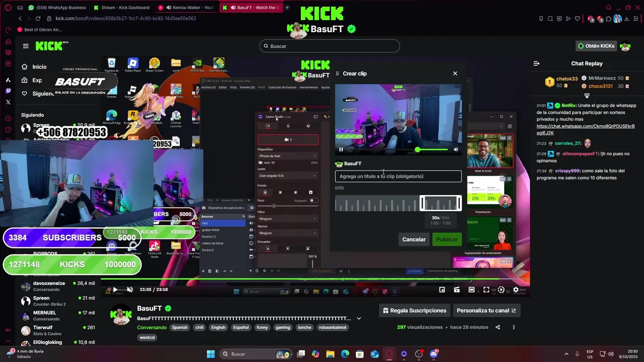Open Best of Gibran Alc bookmark
The height and width of the screenshot is (362, 644).
point(39,30)
